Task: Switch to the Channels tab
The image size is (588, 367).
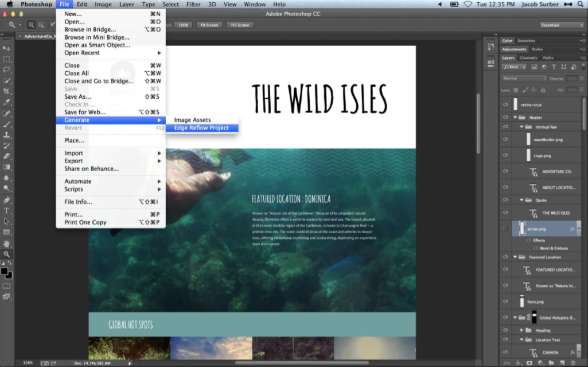Action: click(528, 58)
